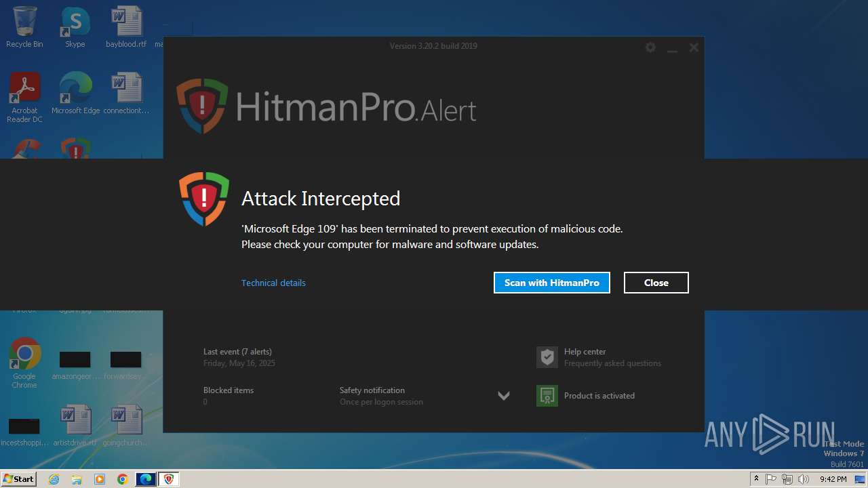This screenshot has width=868, height=488.
Task: Click the HitmanPro.Alert logo shield
Action: pyautogui.click(x=202, y=106)
